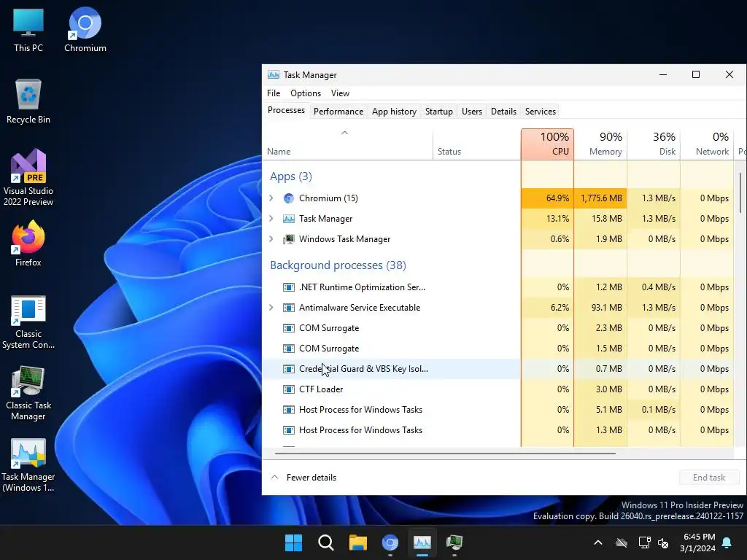Click the Windows Task Manager process icon
Image resolution: width=747 pixels, height=560 pixels.
pyautogui.click(x=289, y=239)
